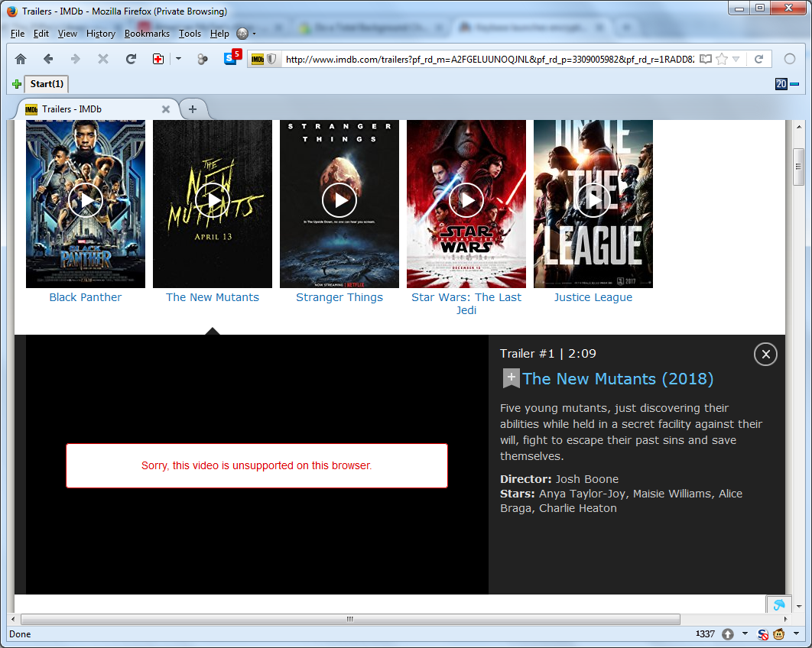This screenshot has width=812, height=648.
Task: Open the dropdown next to the up-arrow icon
Action: click(x=745, y=633)
